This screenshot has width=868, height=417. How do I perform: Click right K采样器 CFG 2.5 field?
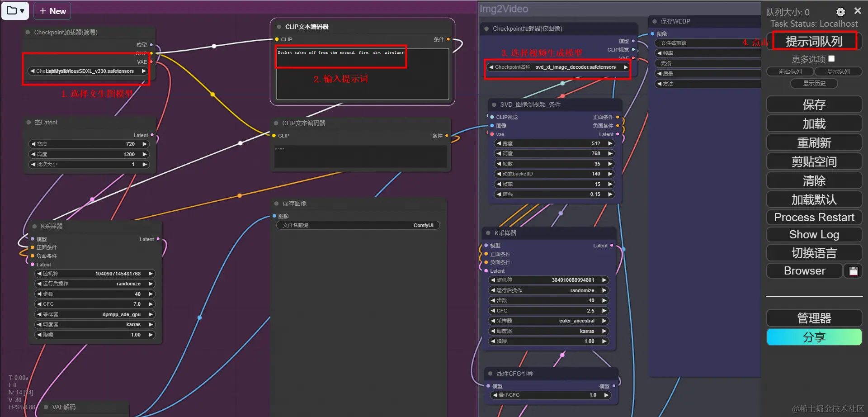pyautogui.click(x=549, y=311)
